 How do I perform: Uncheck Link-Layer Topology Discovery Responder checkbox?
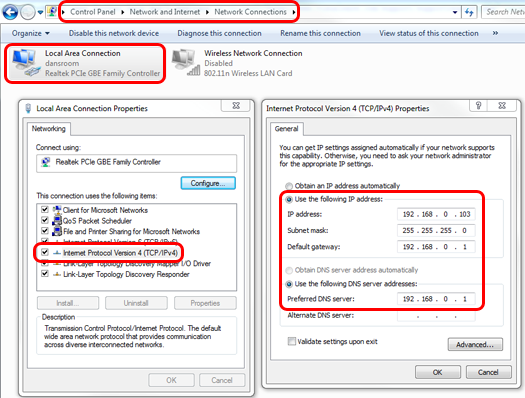point(45,273)
